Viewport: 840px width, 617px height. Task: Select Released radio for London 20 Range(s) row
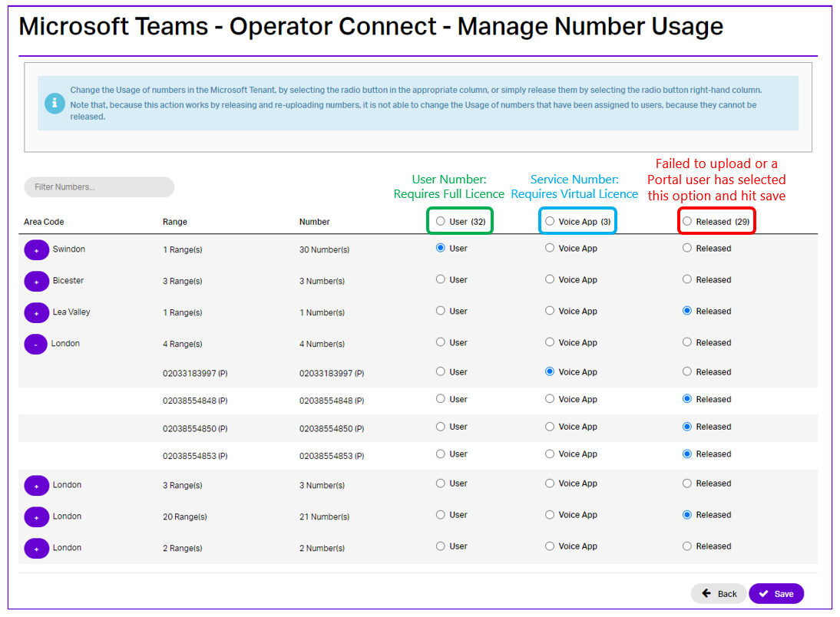pos(687,515)
